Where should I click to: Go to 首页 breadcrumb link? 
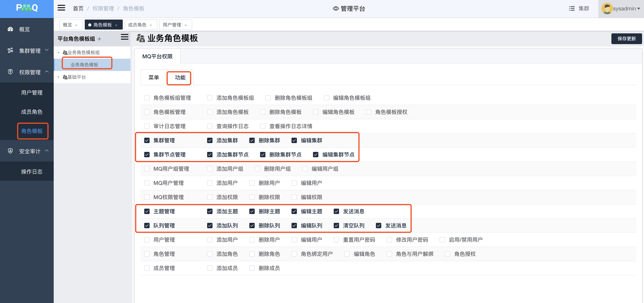[x=78, y=8]
